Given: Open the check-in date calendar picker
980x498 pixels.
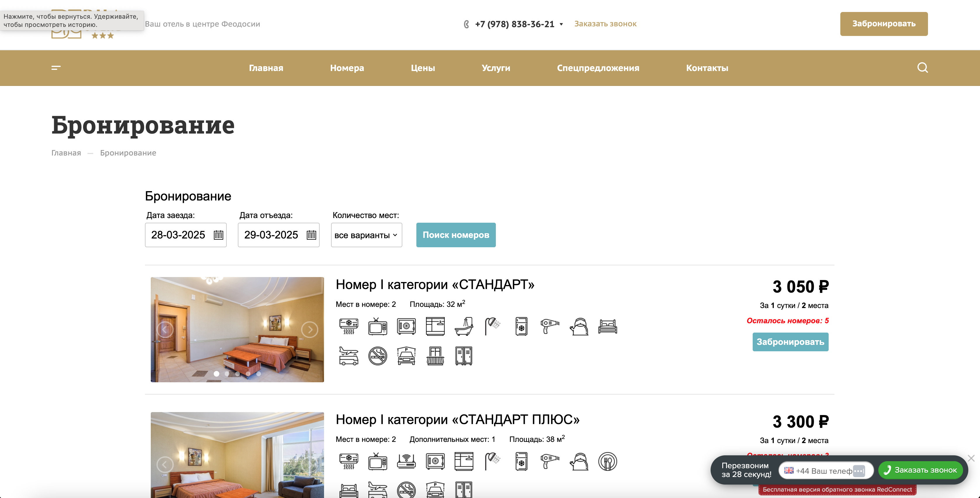Looking at the screenshot, I should click(218, 235).
